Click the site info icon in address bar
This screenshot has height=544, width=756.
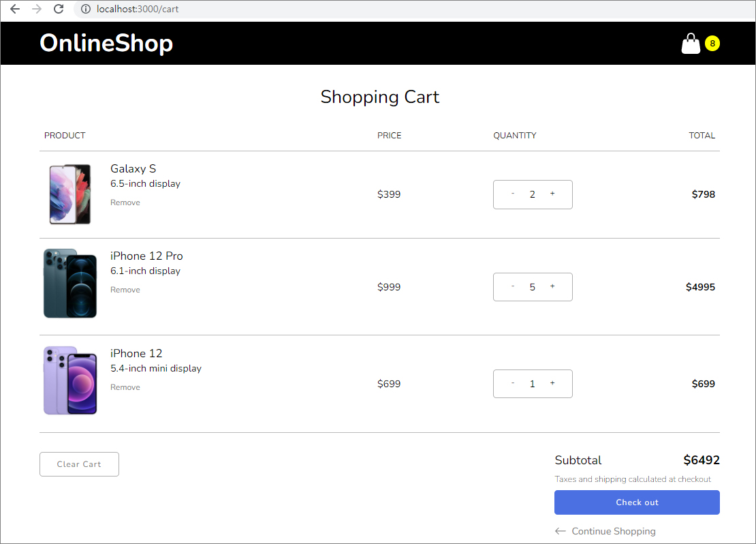coord(85,9)
